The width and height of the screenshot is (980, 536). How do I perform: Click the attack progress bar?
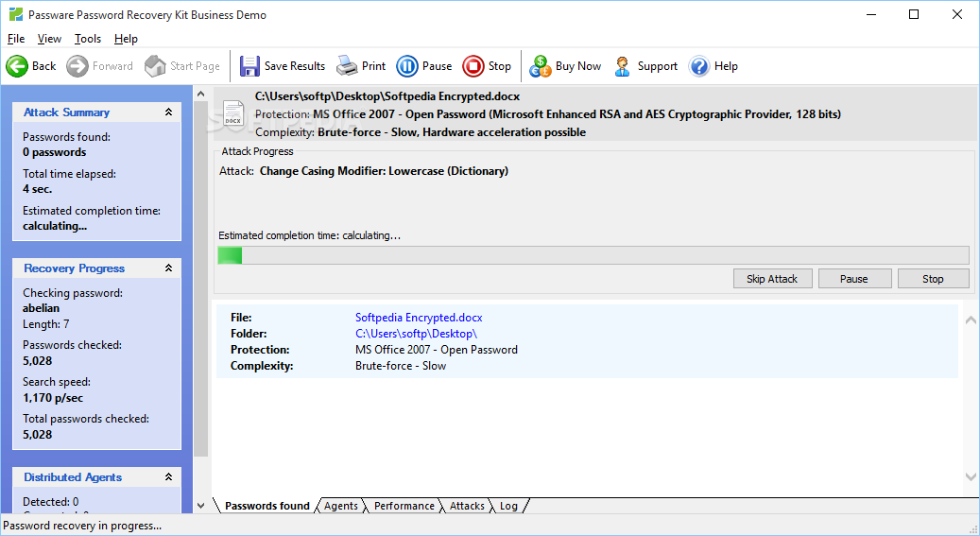click(593, 255)
